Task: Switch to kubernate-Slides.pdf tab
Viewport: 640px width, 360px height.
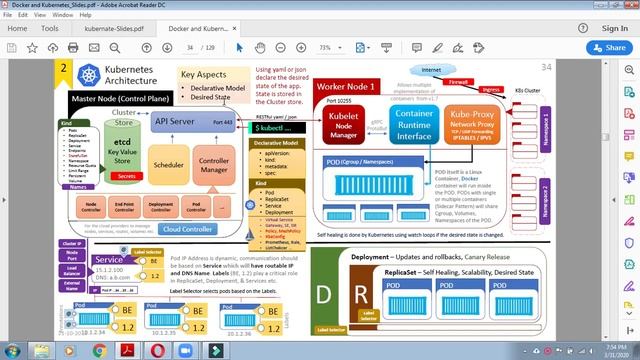Action: (x=114, y=29)
